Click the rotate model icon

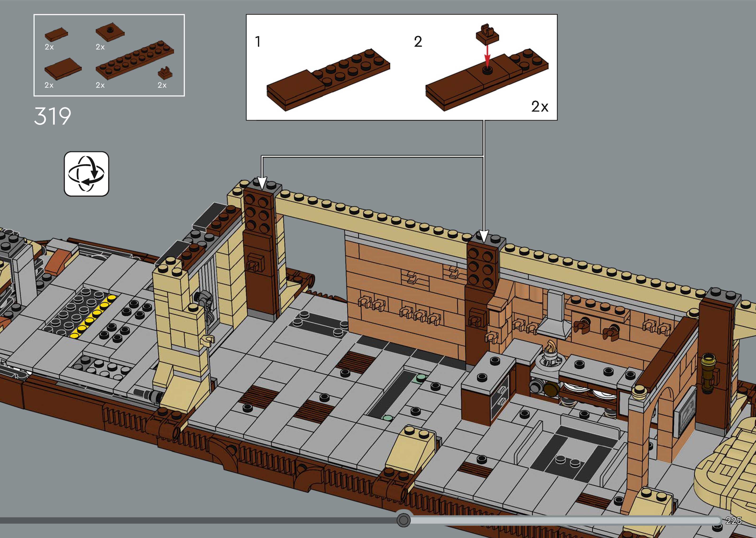tap(86, 174)
